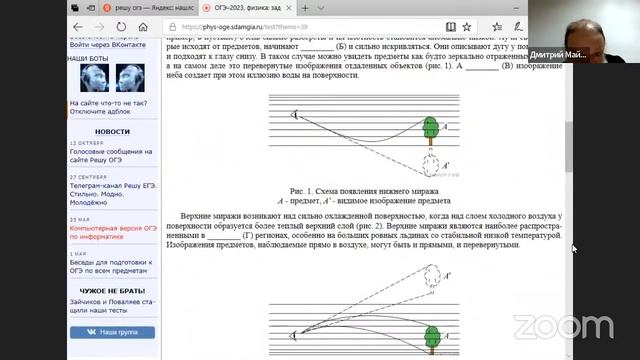This screenshot has height=360, width=640.
Task: Click the right bot robot thumbnail
Action: (130, 78)
